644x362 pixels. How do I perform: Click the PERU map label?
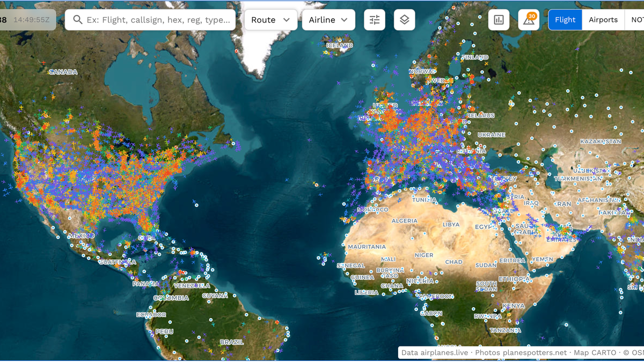pos(164,331)
